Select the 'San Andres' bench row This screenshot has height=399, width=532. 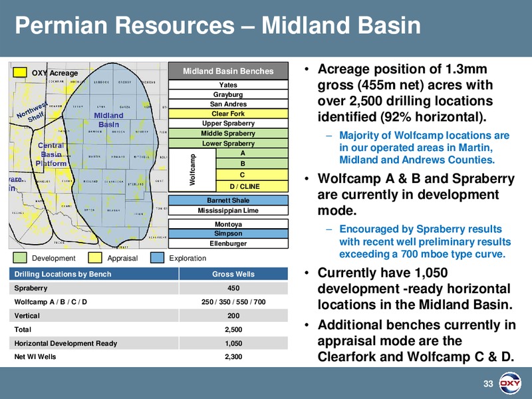coord(228,104)
